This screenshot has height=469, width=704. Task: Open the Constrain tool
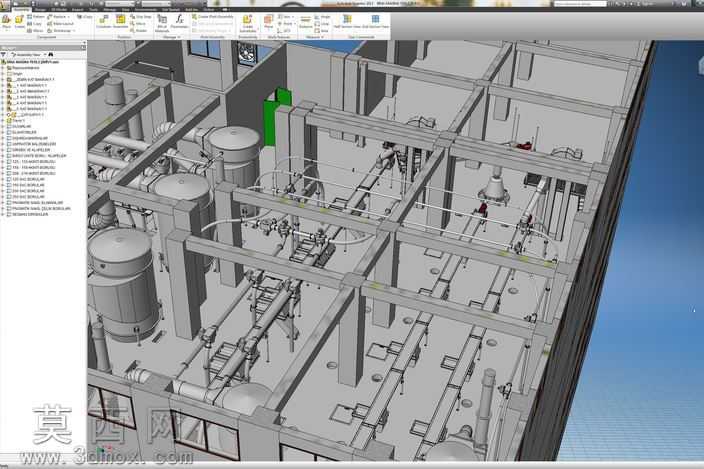[x=103, y=22]
